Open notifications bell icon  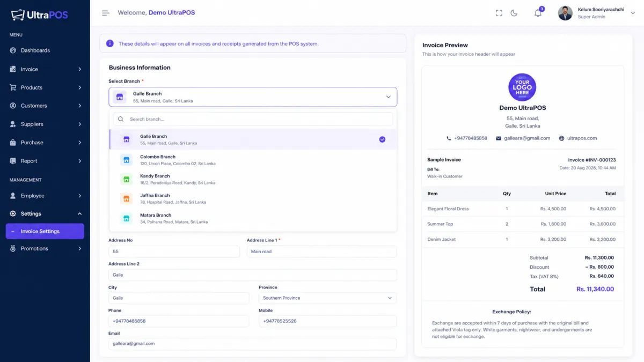(538, 13)
